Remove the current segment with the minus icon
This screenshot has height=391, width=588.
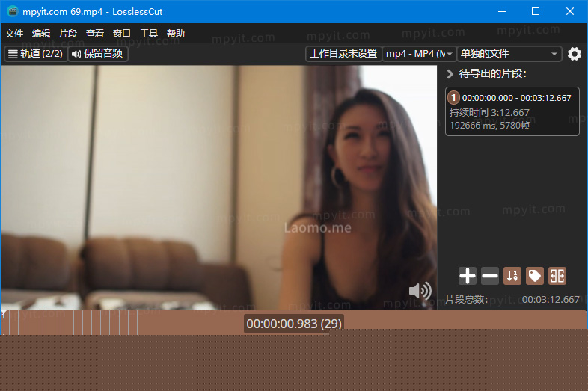[x=490, y=276]
